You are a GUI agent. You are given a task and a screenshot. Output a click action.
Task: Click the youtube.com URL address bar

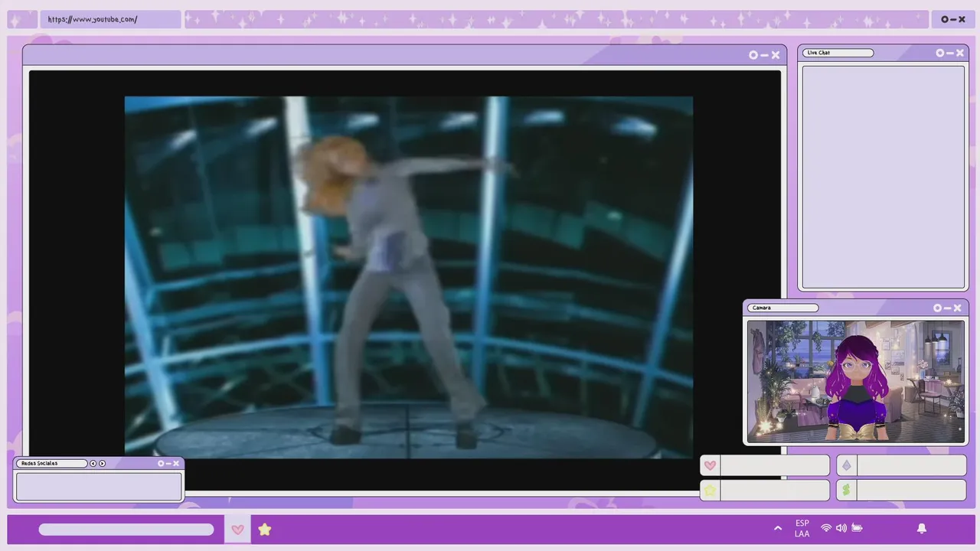click(x=110, y=19)
